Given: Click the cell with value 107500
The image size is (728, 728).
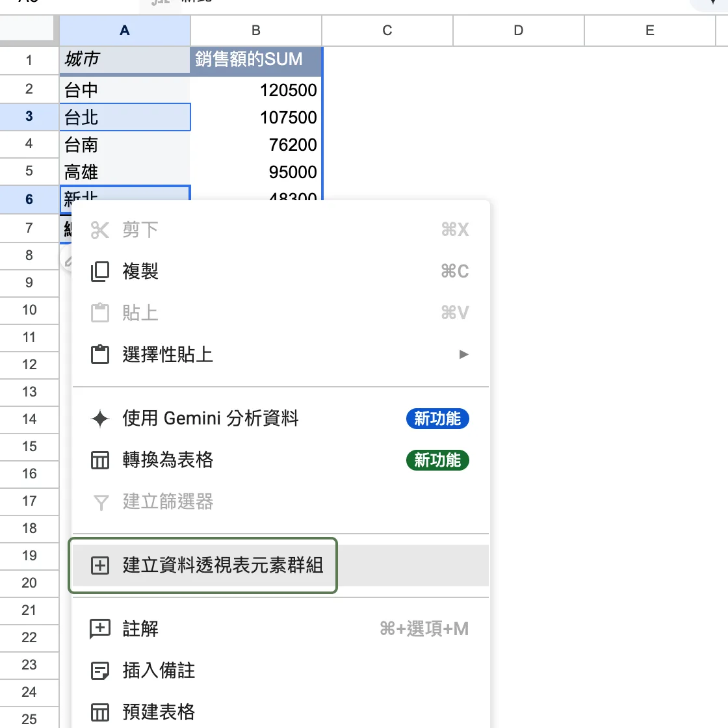Looking at the screenshot, I should click(256, 117).
